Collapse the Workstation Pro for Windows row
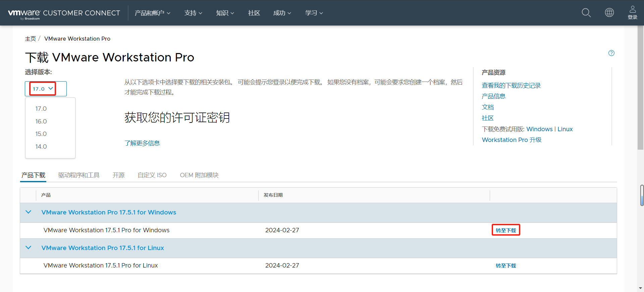The image size is (644, 292). [x=29, y=212]
